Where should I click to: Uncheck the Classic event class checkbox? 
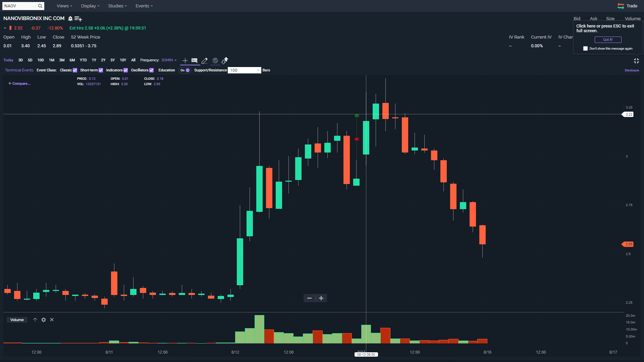click(x=75, y=70)
